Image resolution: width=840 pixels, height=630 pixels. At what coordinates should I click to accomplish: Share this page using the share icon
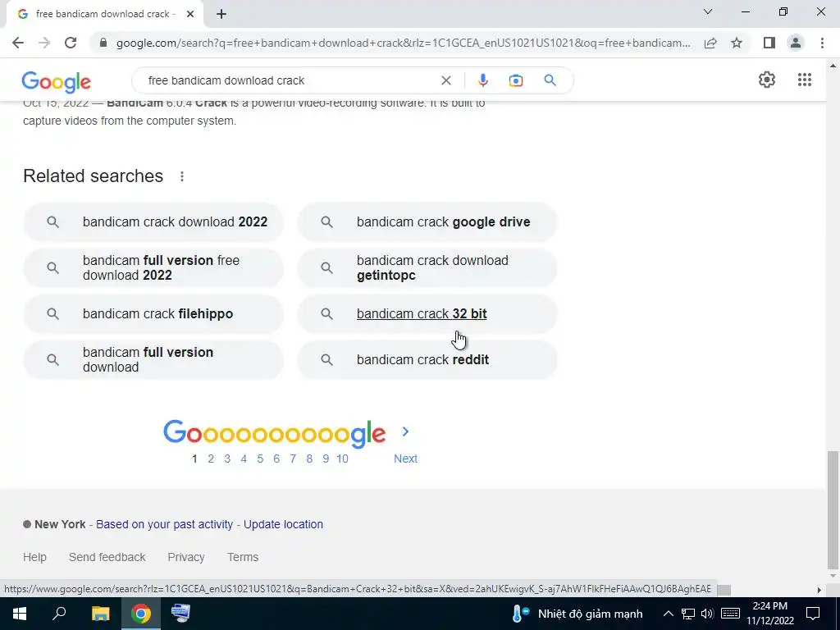[710, 43]
